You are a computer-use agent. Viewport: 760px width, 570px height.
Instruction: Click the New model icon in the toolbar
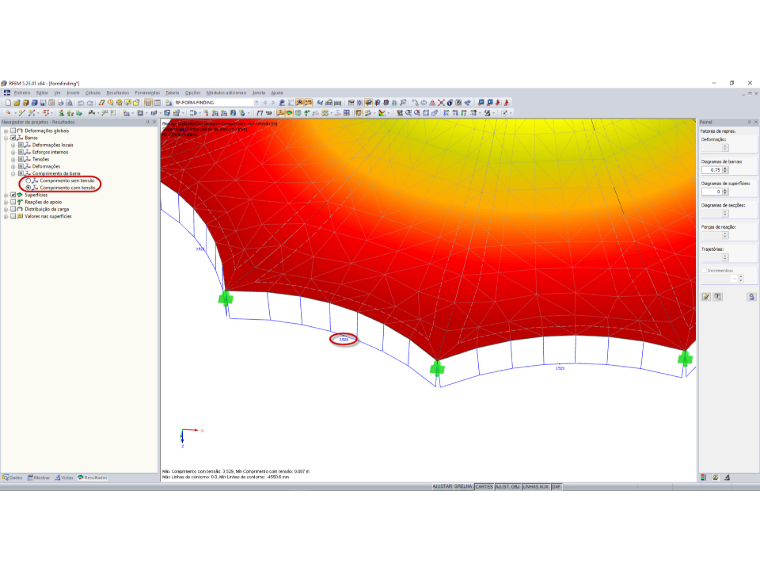[8, 103]
